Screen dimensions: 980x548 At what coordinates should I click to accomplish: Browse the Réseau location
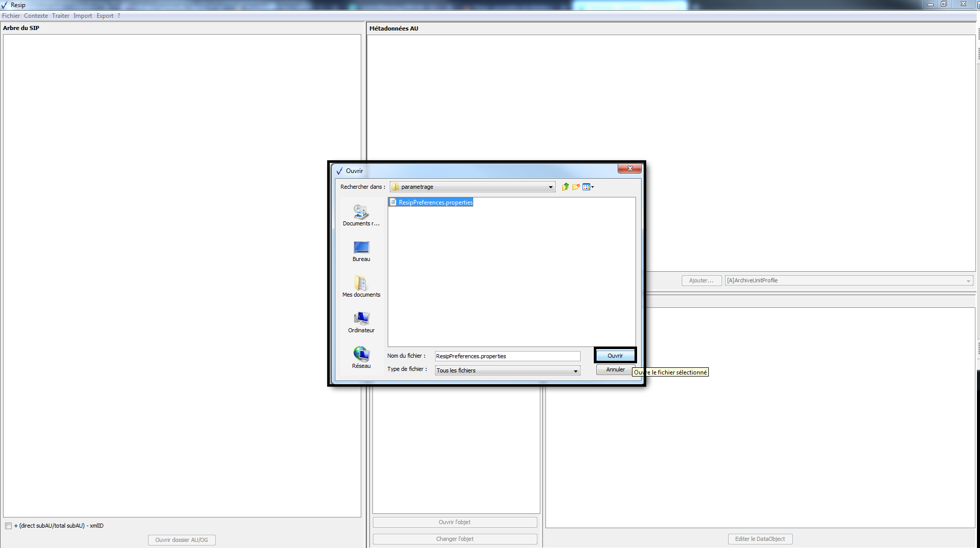point(361,358)
